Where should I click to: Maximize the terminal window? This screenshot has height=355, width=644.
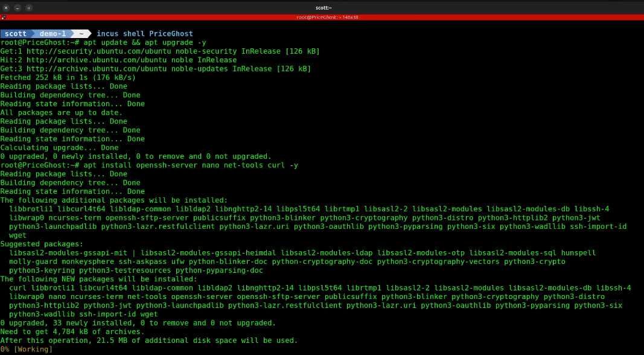click(29, 8)
